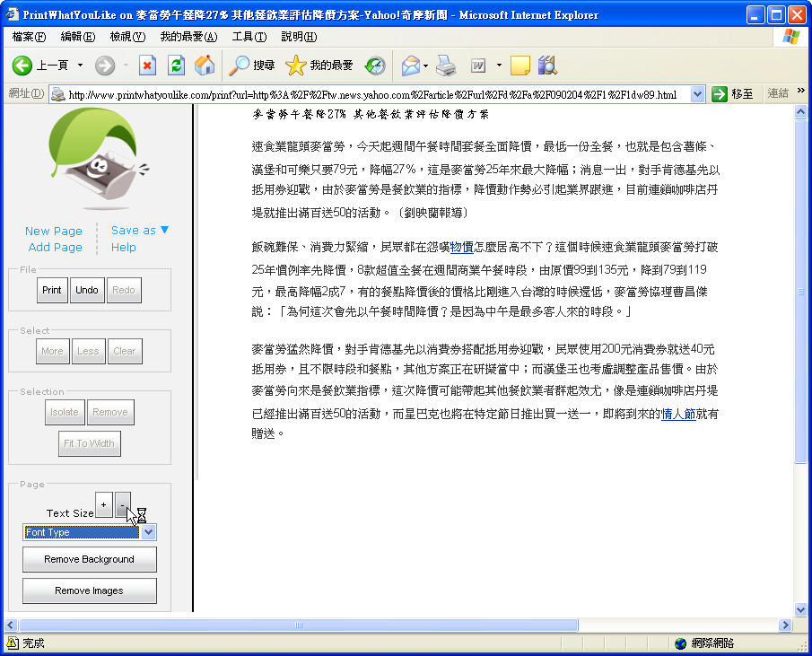Viewport: 812px width, 656px height.
Task: Click the 完成 status bar text
Action: point(34,643)
